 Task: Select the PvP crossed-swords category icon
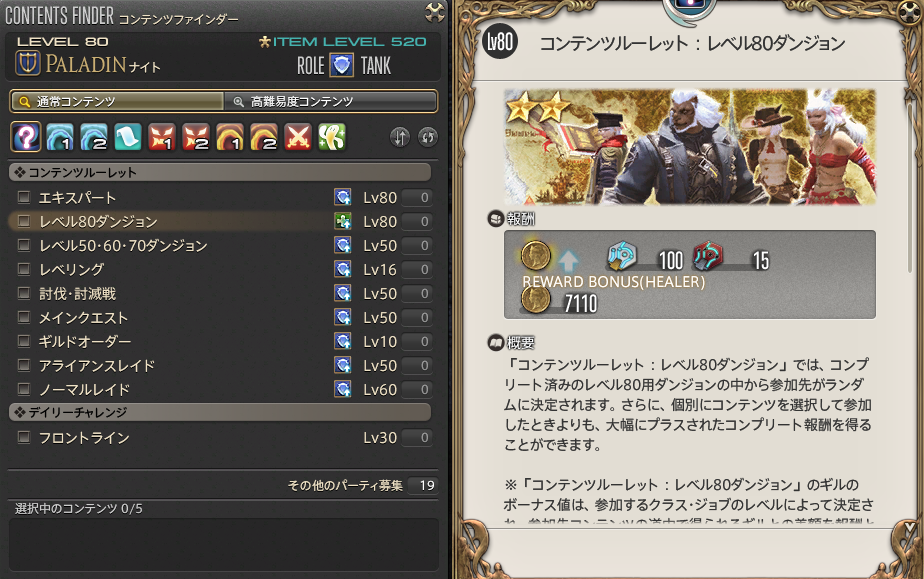(x=298, y=137)
